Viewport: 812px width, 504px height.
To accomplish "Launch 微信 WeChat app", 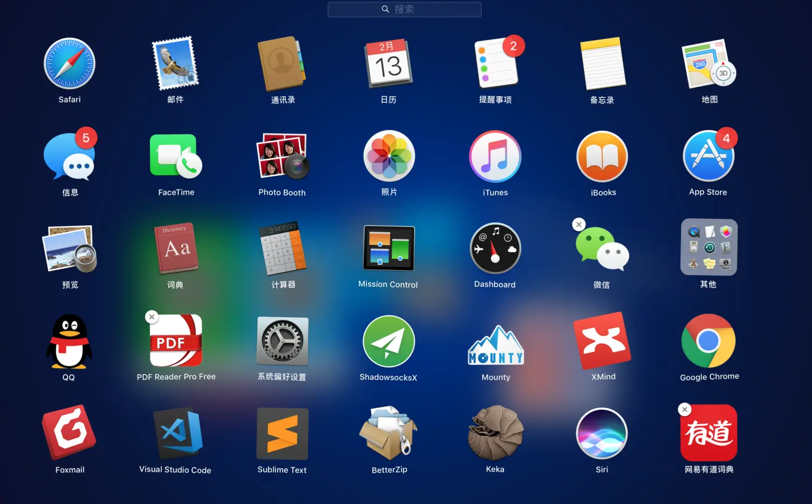I will (603, 249).
